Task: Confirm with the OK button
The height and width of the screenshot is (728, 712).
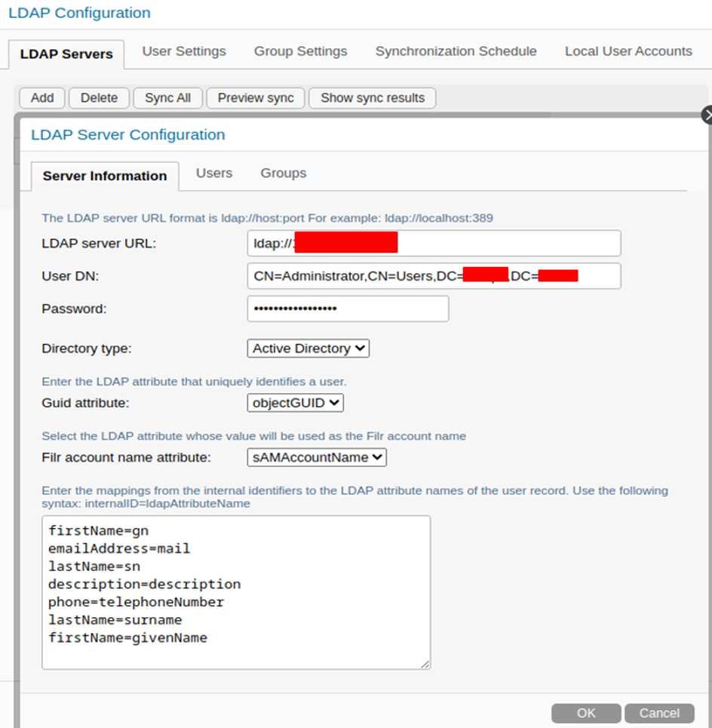Action: [x=586, y=713]
